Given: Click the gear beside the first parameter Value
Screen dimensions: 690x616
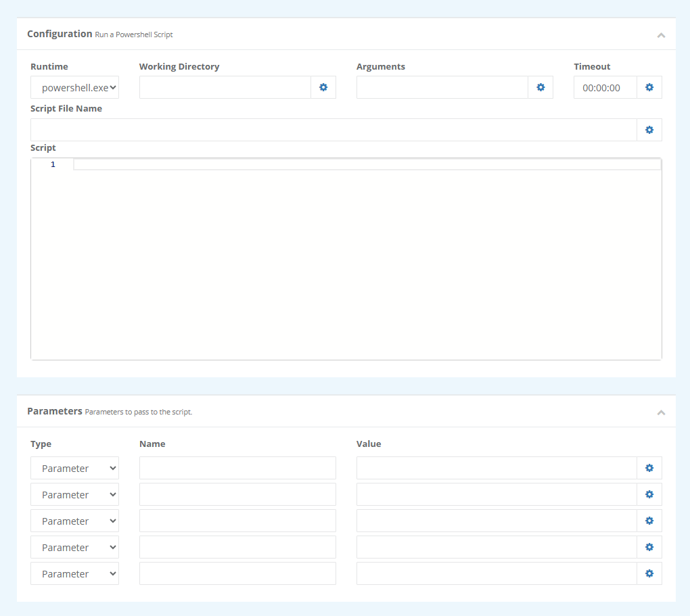Looking at the screenshot, I should pos(649,467).
